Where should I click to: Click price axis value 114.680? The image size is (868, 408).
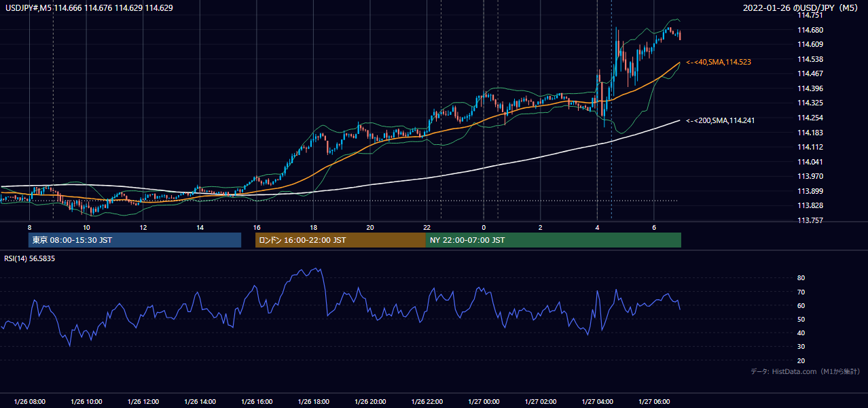click(810, 30)
